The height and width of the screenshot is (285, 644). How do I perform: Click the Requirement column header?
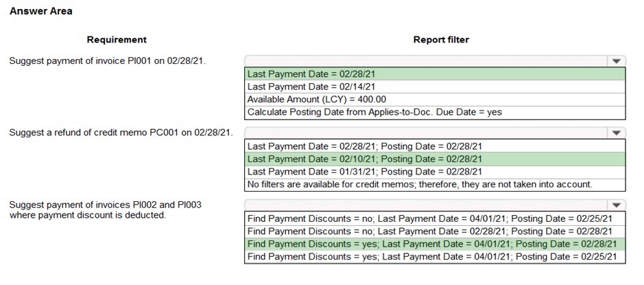(117, 40)
